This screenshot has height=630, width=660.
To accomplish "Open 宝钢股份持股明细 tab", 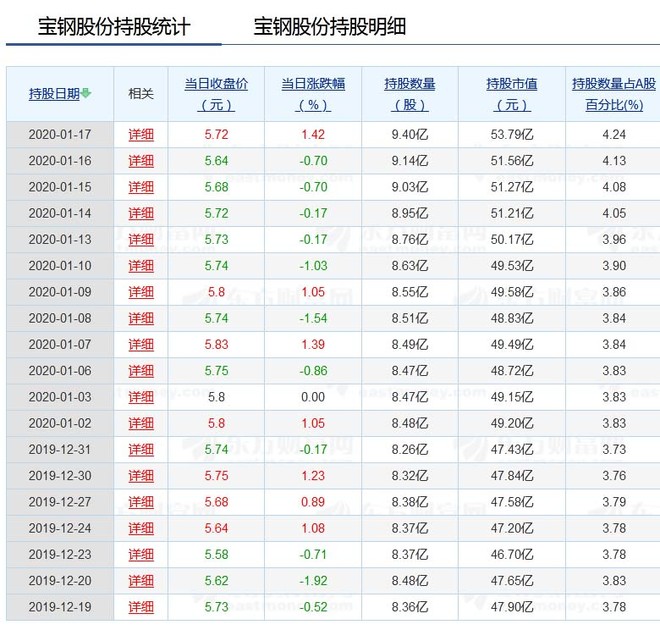I will coord(330,27).
